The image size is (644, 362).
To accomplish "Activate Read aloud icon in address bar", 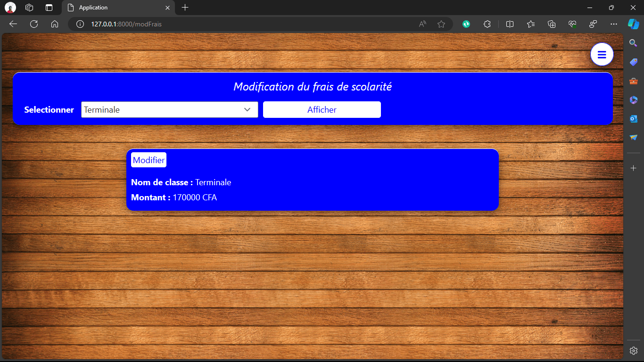I will (423, 24).
